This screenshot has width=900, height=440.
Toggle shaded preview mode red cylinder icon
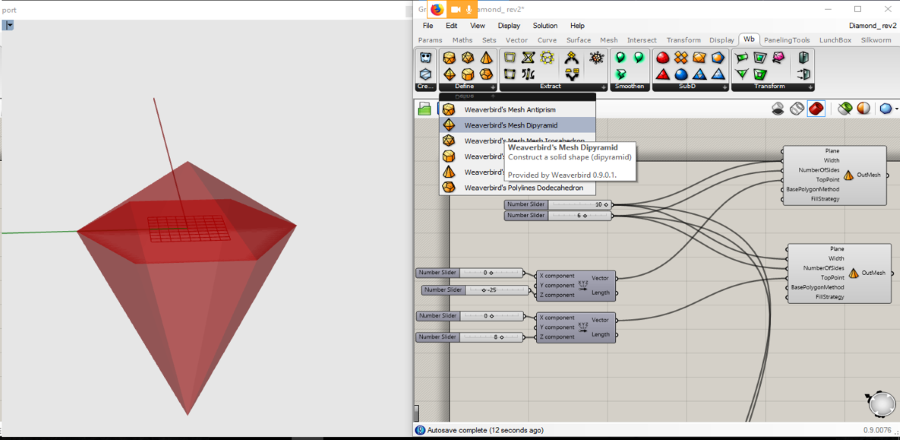coord(816,108)
